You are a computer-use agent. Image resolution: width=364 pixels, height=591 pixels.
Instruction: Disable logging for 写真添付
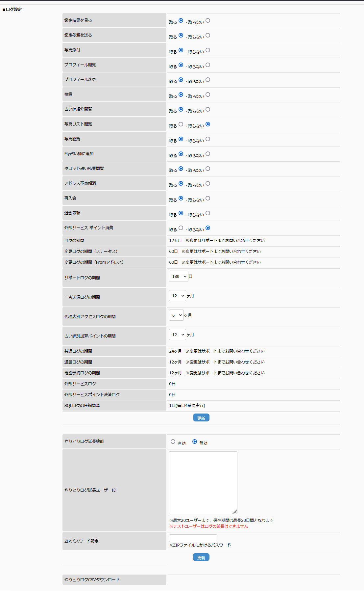[x=208, y=50]
